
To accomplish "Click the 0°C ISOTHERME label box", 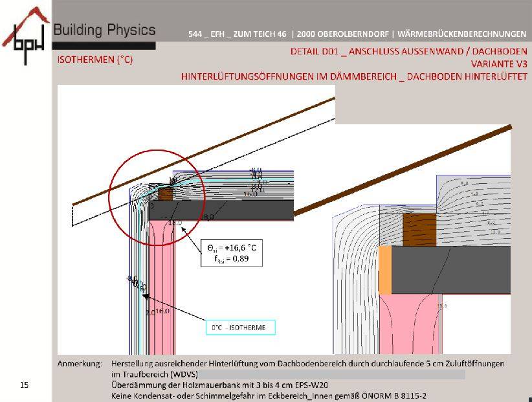I will pyautogui.click(x=239, y=328).
